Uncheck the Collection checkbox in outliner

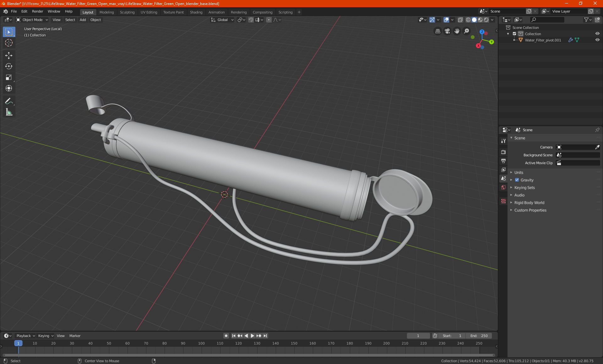(514, 34)
